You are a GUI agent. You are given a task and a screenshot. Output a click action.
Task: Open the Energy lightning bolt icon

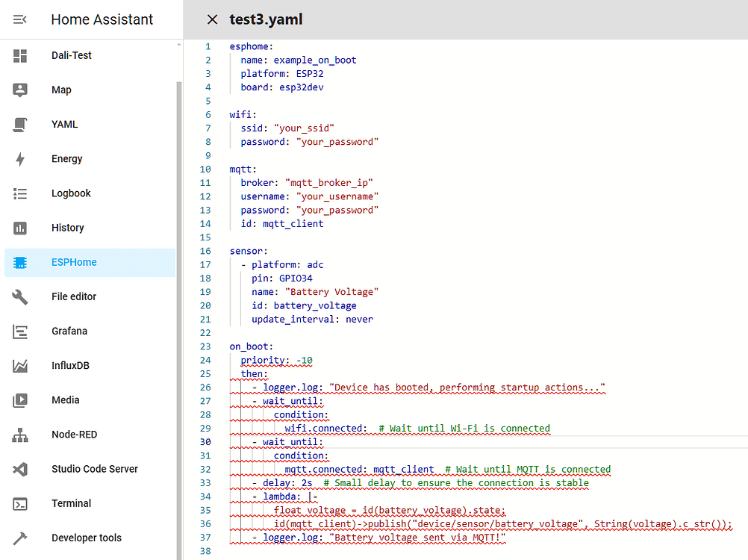(x=20, y=159)
